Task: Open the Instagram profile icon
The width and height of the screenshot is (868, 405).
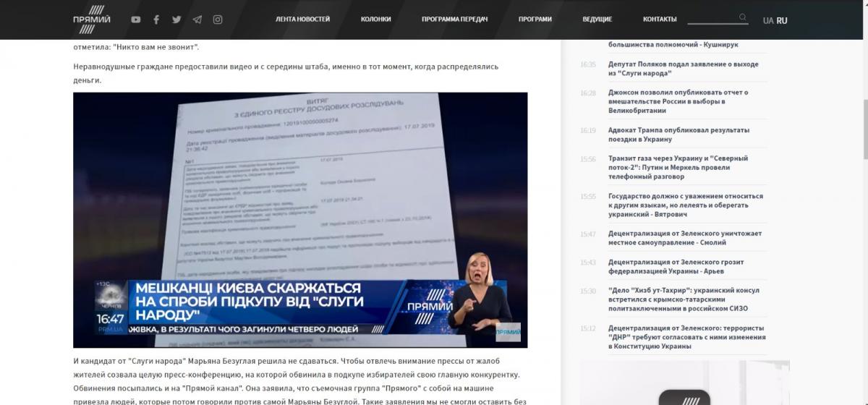Action: tap(217, 20)
